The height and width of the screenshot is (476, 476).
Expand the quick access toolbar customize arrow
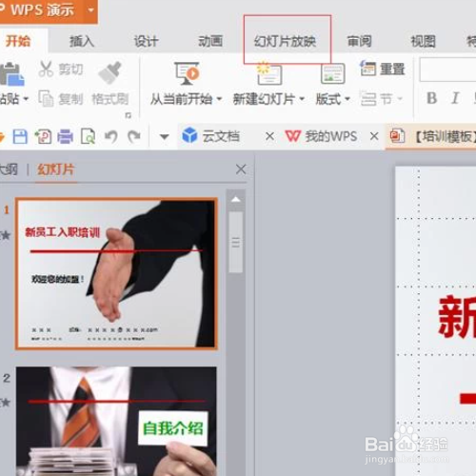click(164, 137)
